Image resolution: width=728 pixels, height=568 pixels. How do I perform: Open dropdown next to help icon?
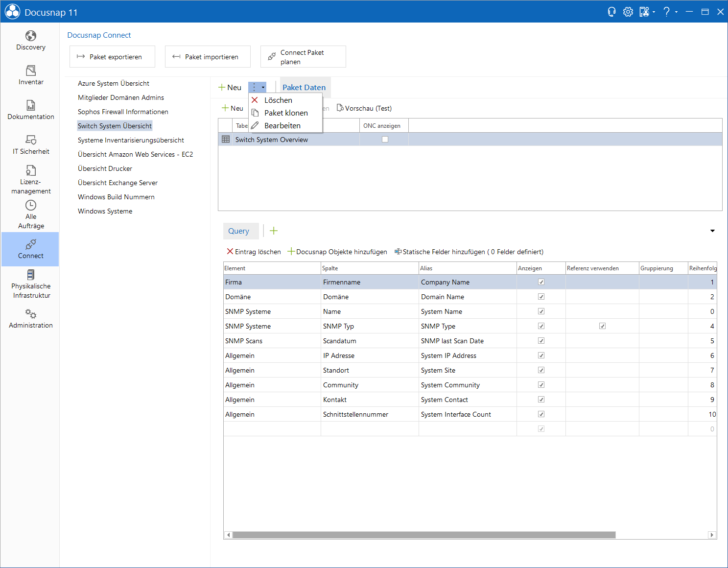tap(676, 12)
